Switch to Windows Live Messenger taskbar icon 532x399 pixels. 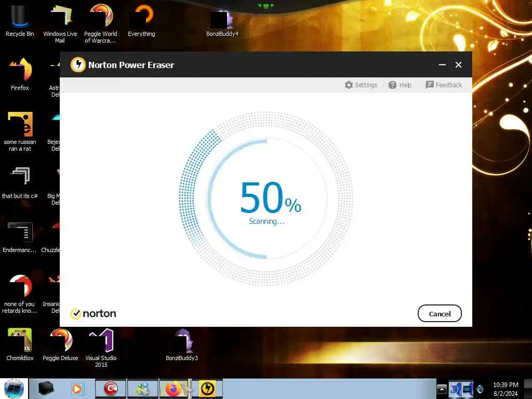143,389
